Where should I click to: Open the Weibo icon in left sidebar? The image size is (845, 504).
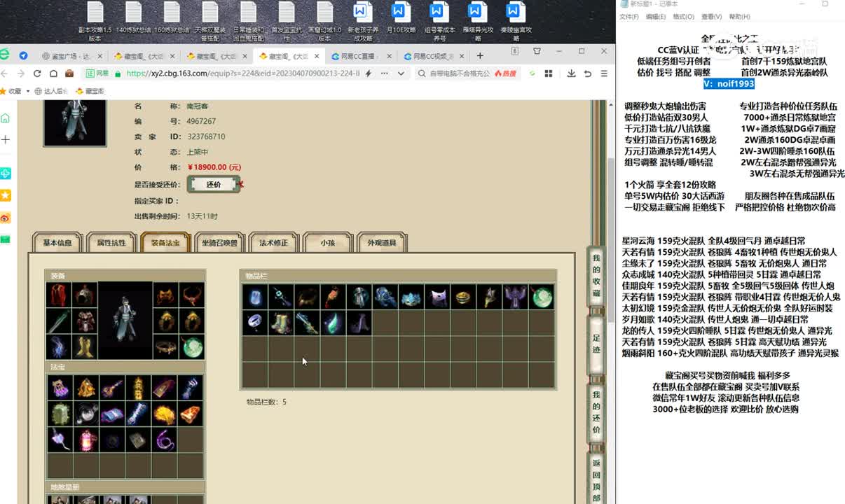tap(6, 218)
